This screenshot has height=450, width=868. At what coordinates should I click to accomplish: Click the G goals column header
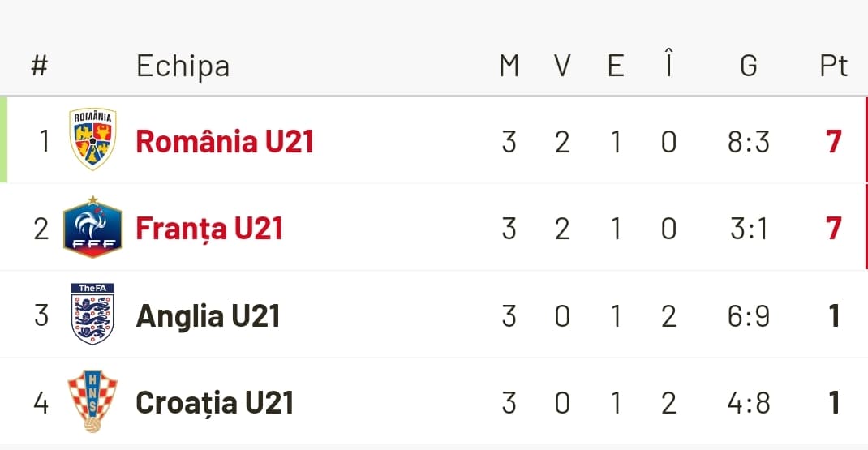(x=748, y=66)
